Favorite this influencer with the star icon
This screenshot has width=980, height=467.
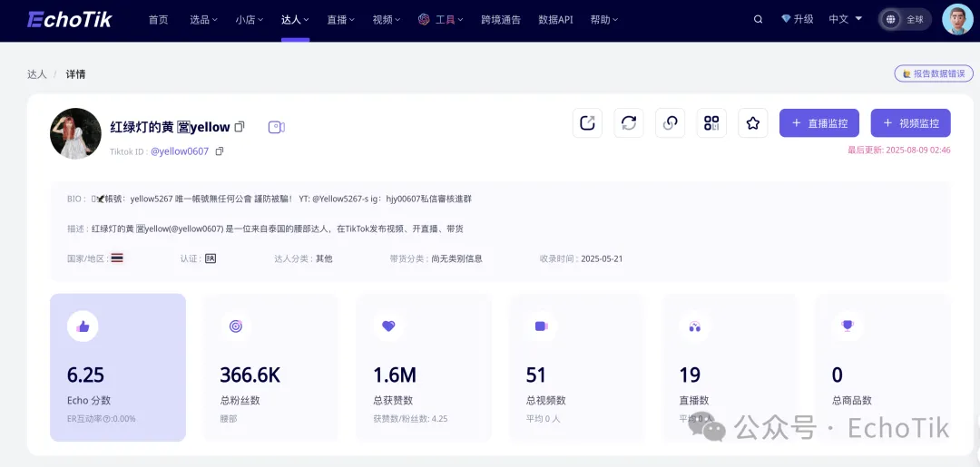752,122
